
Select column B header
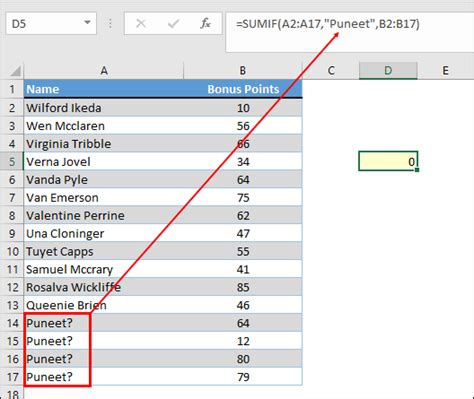[x=243, y=71]
